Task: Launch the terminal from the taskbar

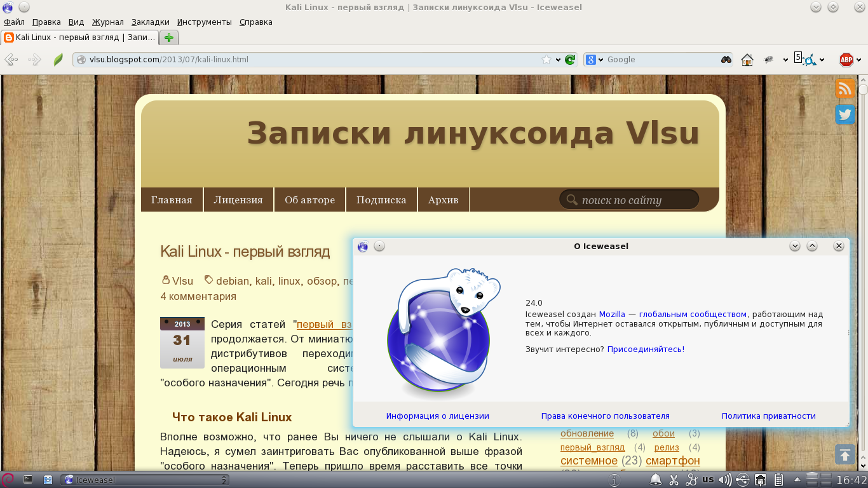Action: coord(29,480)
